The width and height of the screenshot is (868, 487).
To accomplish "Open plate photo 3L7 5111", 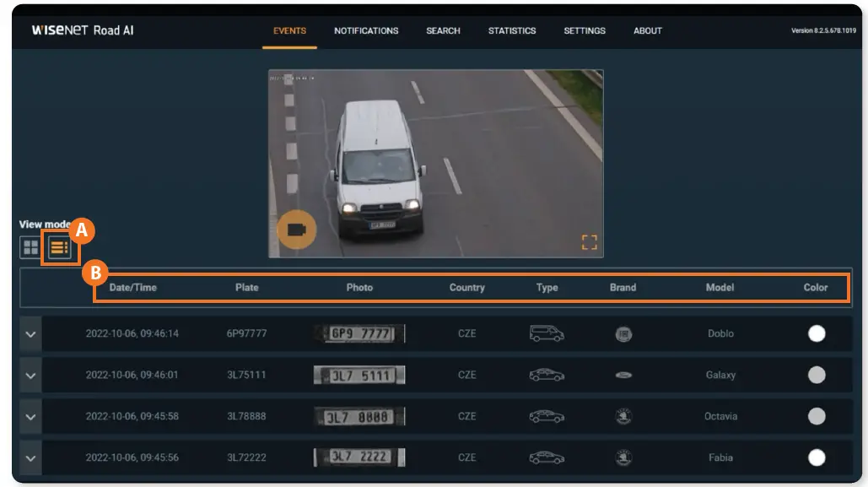I will 359,375.
